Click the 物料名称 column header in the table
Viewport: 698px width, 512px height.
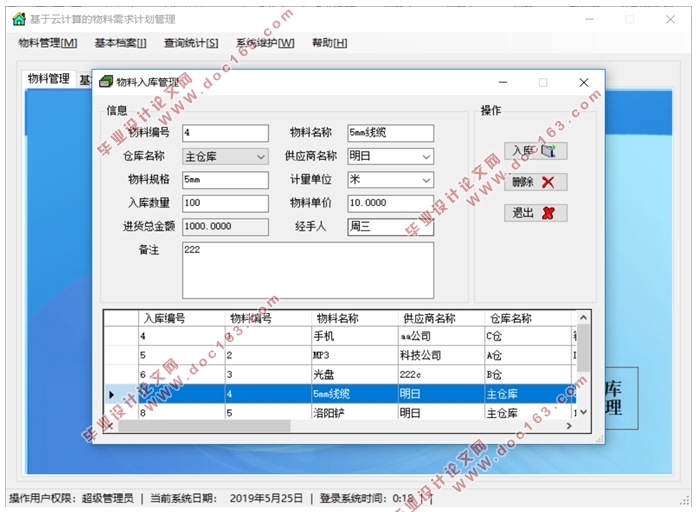[x=355, y=318]
